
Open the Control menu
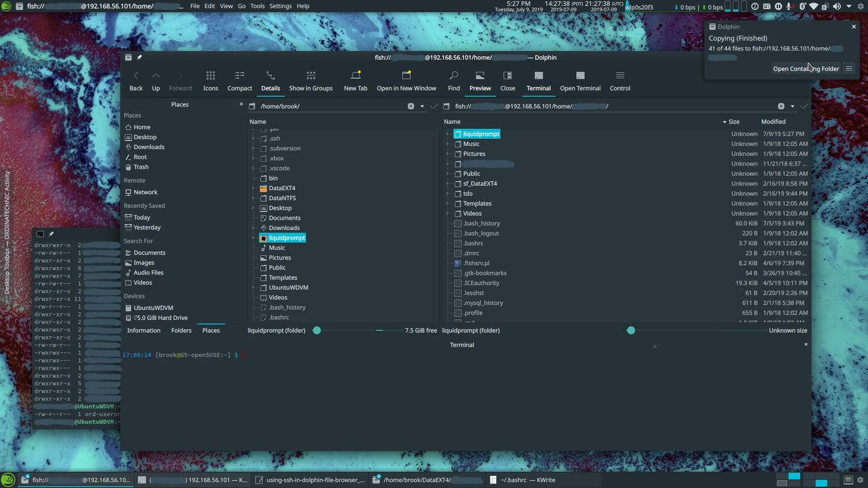(x=620, y=81)
